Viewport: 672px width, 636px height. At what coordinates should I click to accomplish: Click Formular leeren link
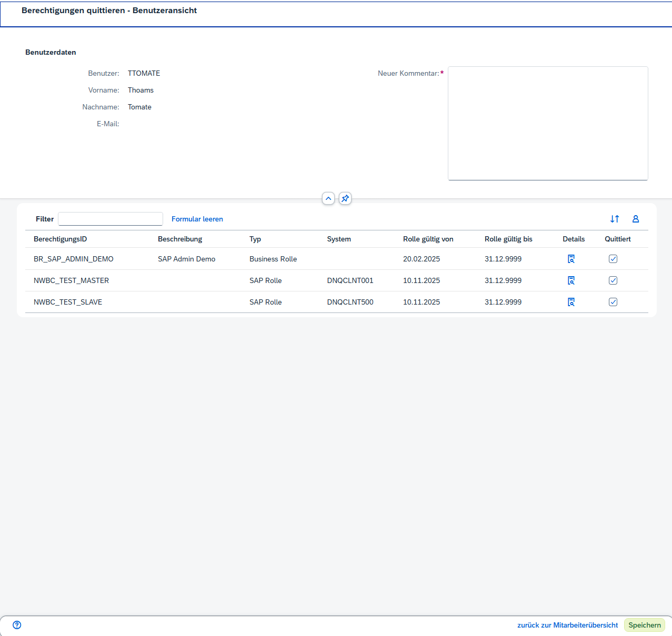(x=197, y=219)
